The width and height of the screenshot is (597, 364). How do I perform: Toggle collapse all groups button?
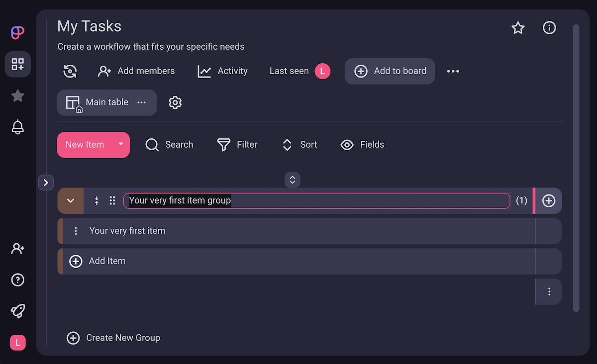point(293,180)
